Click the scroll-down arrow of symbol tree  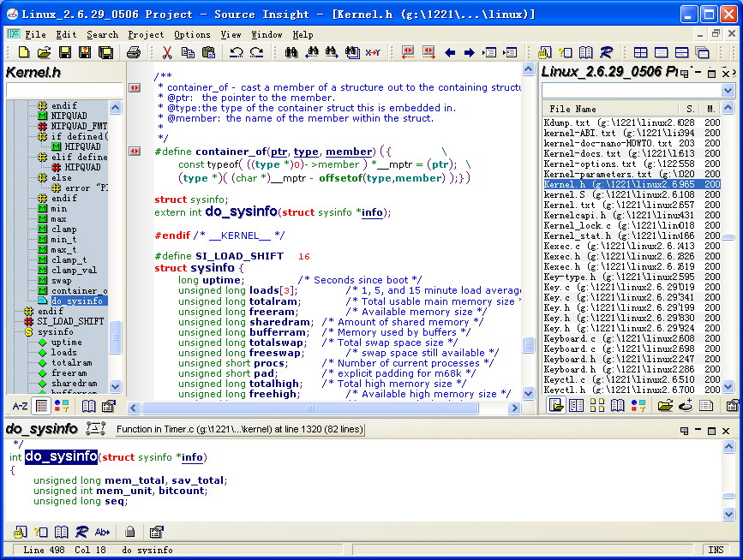coord(115,387)
